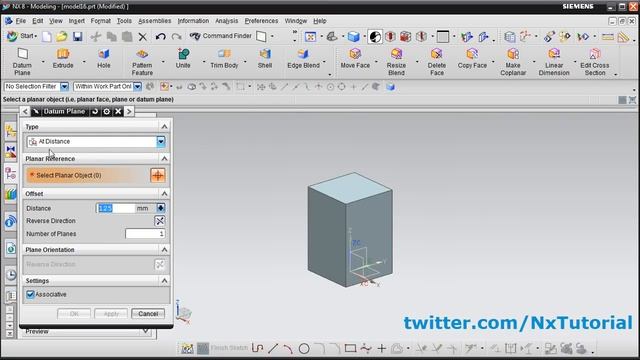The image size is (640, 360).
Task: Collapse the Offset section
Action: [164, 193]
